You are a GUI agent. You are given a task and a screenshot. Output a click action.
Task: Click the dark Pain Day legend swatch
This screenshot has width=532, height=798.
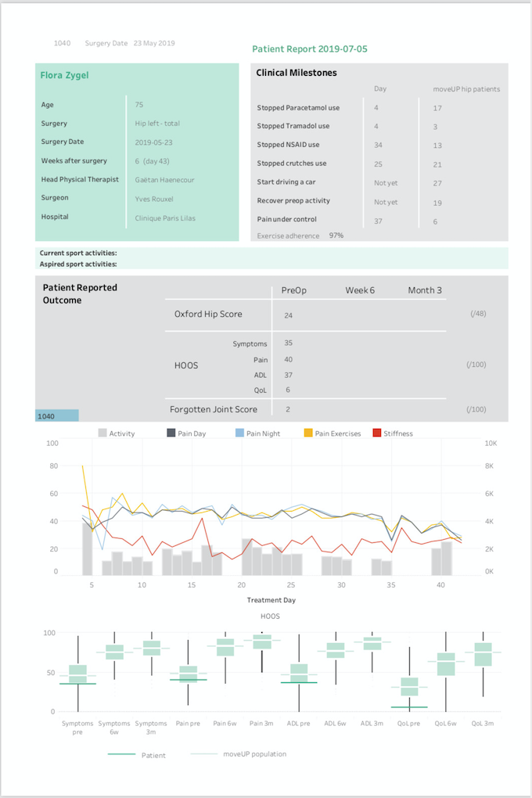171,433
